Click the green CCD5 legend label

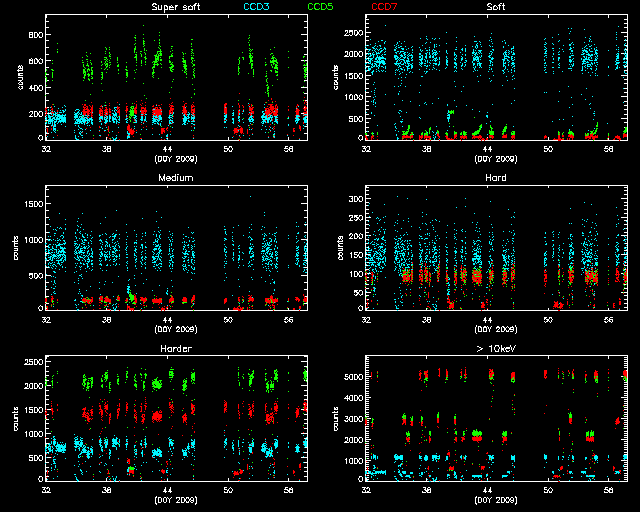[321, 7]
